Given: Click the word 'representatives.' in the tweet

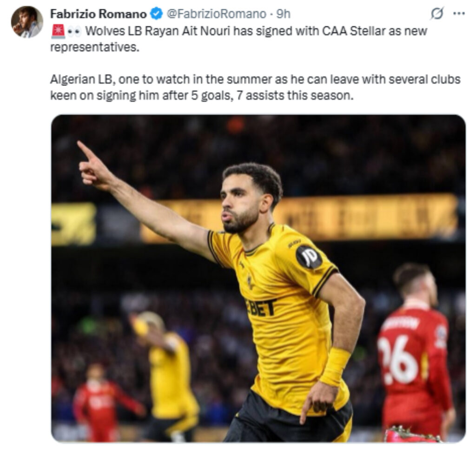Looking at the screenshot, I should point(95,47).
